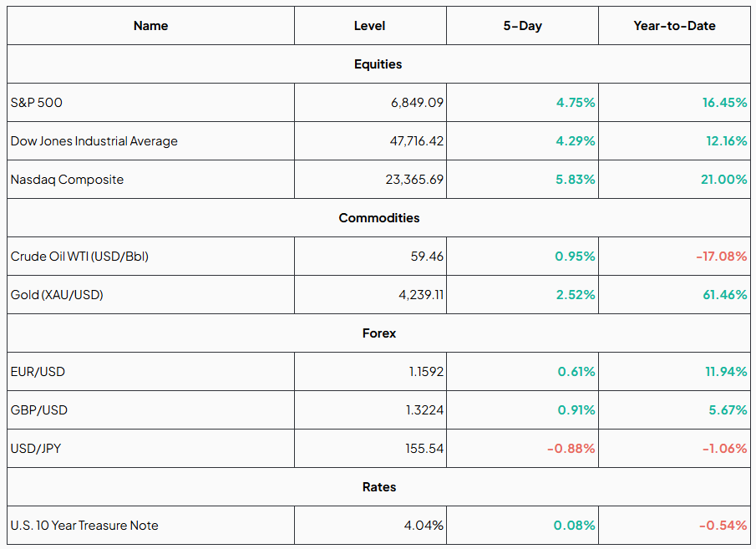Click the Equities section heading

tap(378, 64)
